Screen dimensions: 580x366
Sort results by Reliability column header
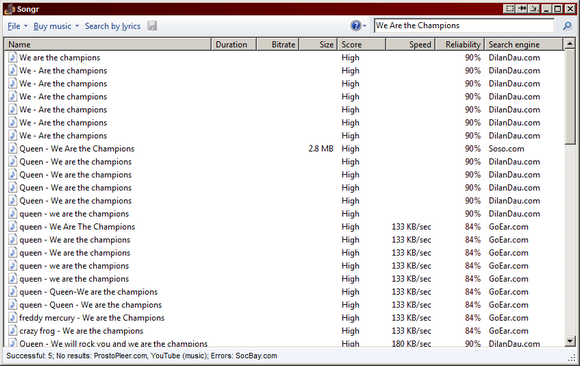460,44
